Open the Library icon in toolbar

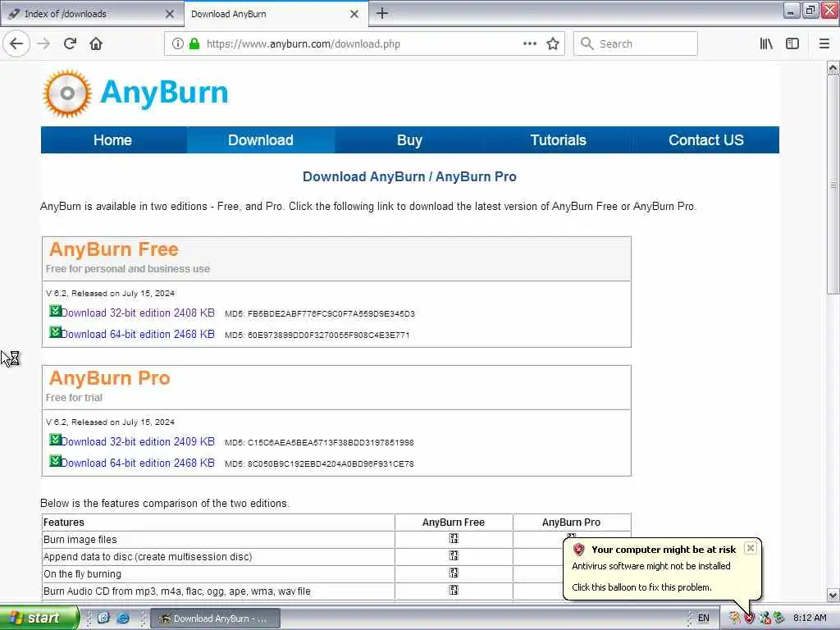pyautogui.click(x=766, y=44)
